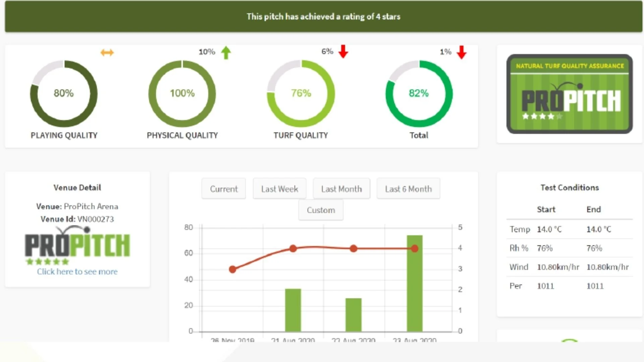This screenshot has width=644, height=362.
Task: Follow the 'Click here to see more' link
Action: [x=77, y=271]
